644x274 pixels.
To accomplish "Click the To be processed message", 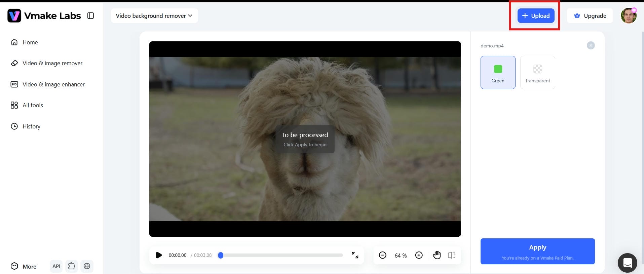I will [x=305, y=135].
